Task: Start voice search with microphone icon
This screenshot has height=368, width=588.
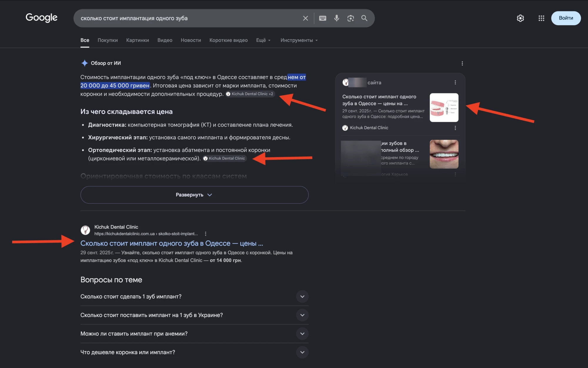Action: pyautogui.click(x=337, y=18)
